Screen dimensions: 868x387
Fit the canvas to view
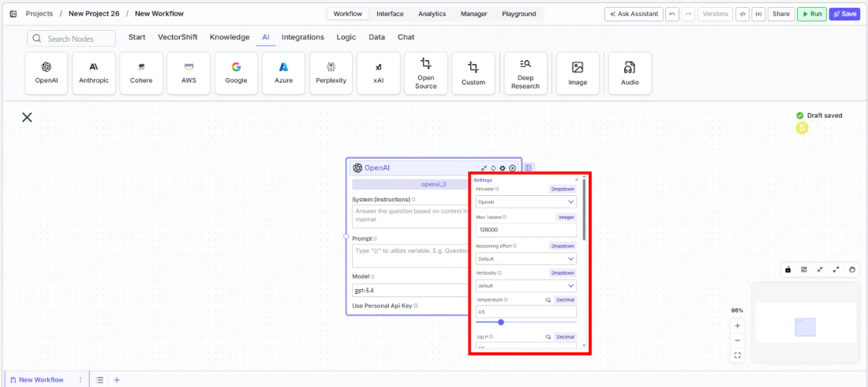click(737, 355)
